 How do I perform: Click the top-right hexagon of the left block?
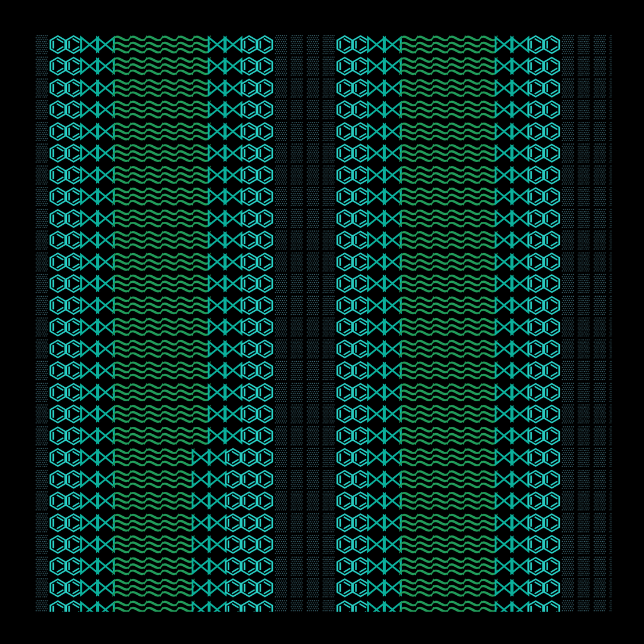[x=265, y=44]
